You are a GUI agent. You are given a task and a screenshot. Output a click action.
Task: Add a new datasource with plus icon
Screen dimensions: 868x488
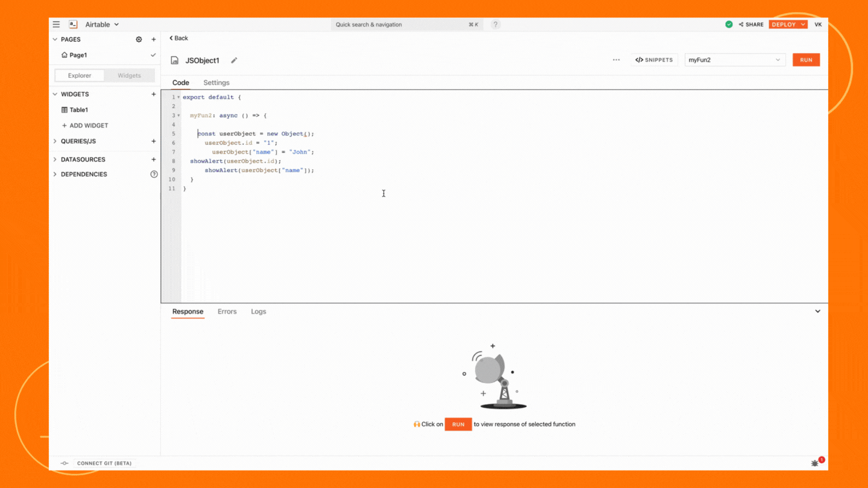(x=154, y=160)
